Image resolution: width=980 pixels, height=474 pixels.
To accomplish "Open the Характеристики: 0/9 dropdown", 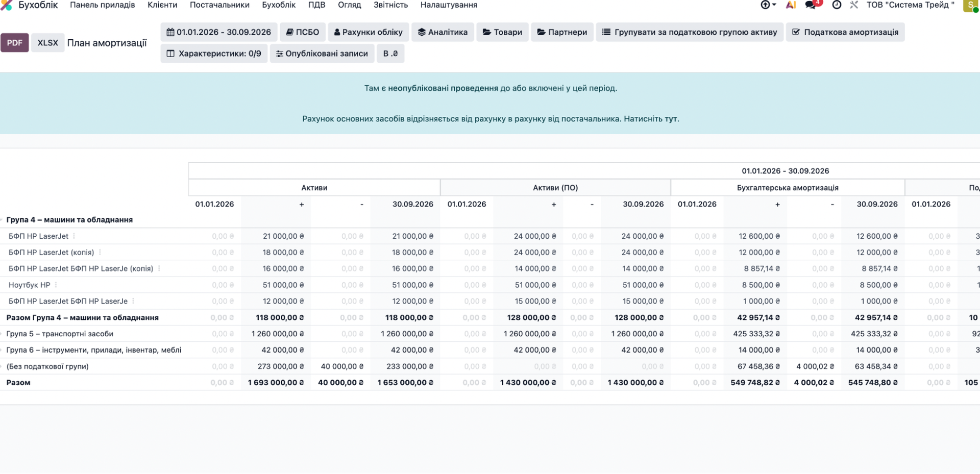I will click(x=214, y=54).
